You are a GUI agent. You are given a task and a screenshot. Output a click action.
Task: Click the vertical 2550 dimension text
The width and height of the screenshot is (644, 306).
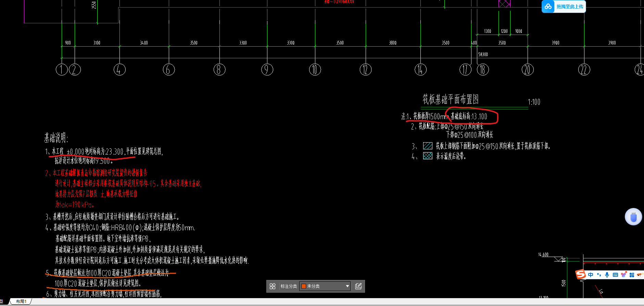tap(94, 5)
